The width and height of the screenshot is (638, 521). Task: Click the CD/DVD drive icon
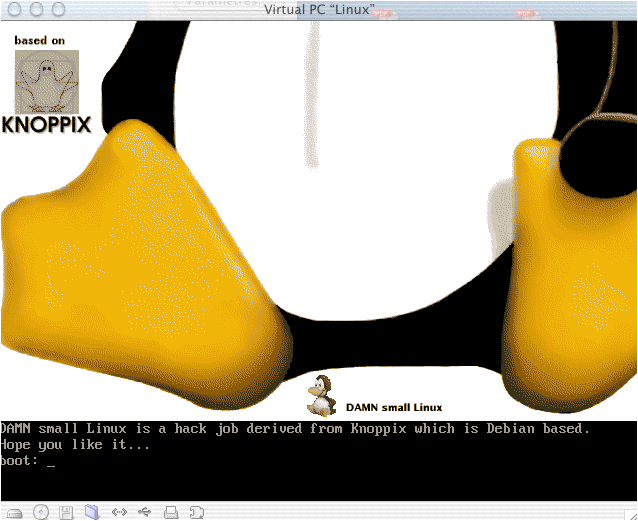point(41,512)
